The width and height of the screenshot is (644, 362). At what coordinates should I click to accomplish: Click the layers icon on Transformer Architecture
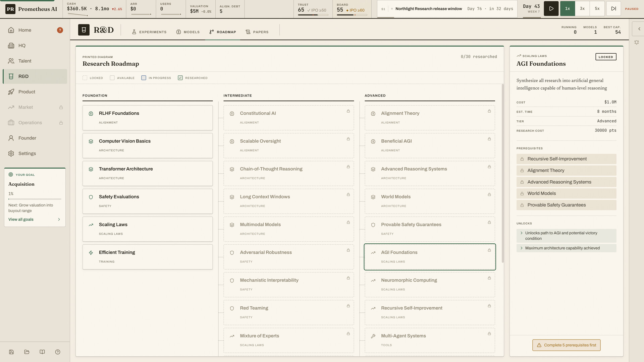[x=91, y=169]
